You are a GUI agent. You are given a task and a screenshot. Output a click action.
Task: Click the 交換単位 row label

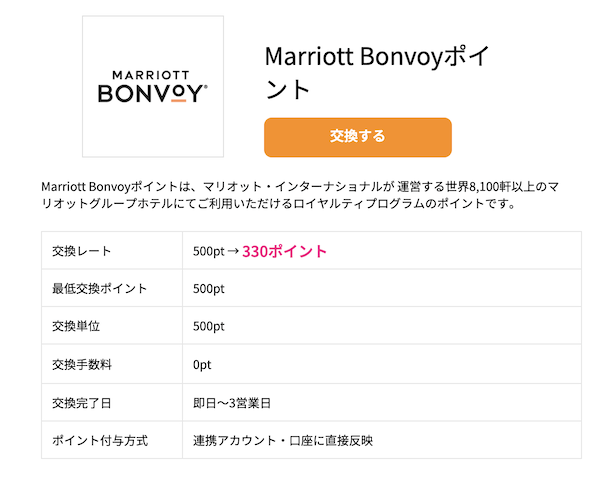[76, 326]
